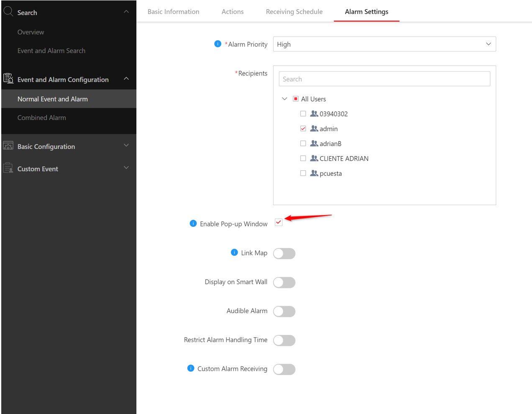Viewport: 532px width, 414px height.
Task: Open the Basic Information tab
Action: pyautogui.click(x=173, y=12)
